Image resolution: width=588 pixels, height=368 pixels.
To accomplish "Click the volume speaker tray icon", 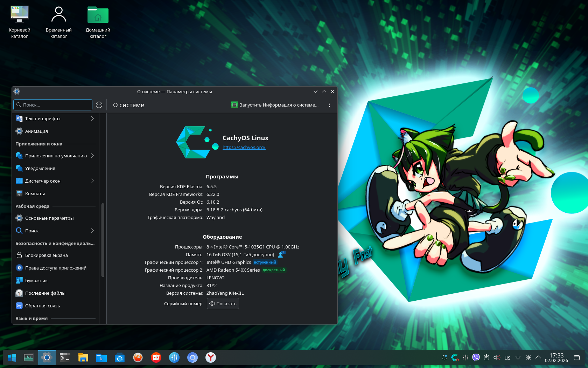I will tap(497, 357).
